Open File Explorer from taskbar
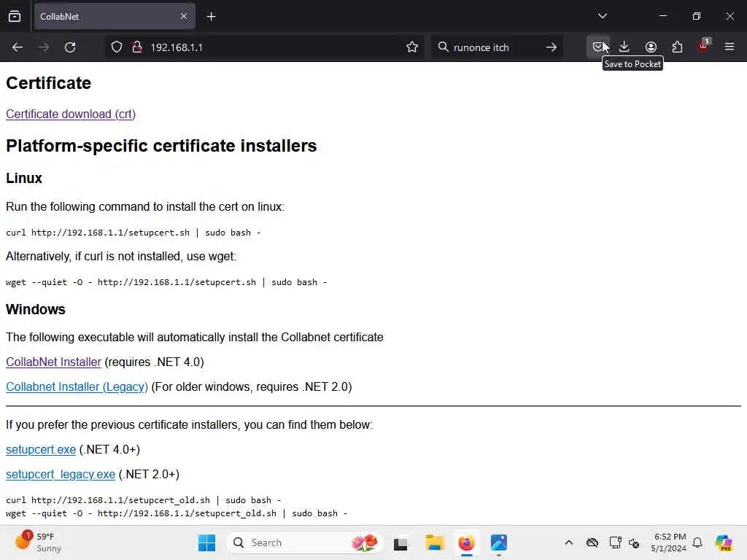The width and height of the screenshot is (747, 560). click(x=434, y=542)
